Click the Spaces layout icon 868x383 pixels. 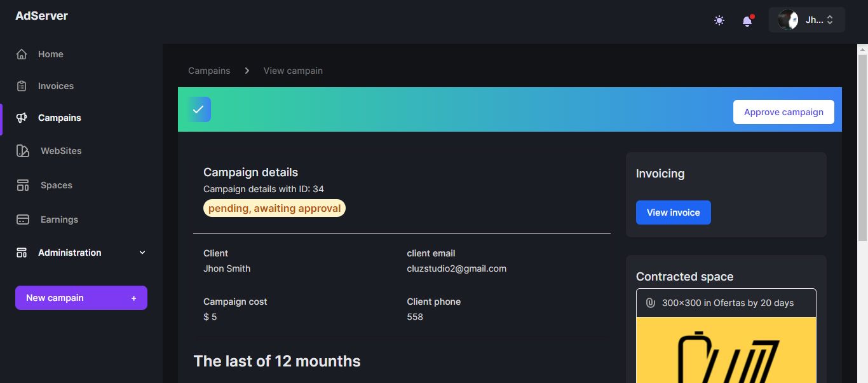23,185
